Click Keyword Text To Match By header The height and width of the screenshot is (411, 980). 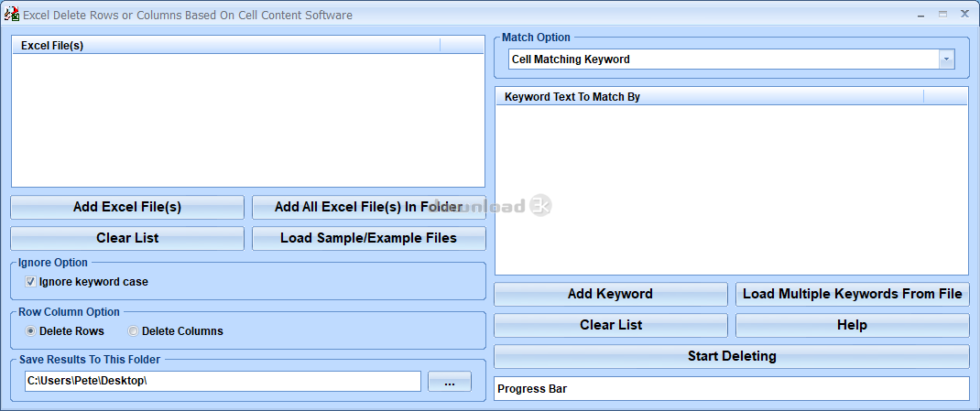710,97
